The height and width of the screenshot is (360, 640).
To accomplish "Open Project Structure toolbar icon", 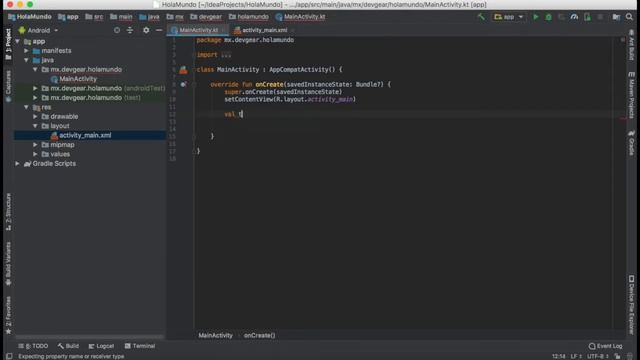I will pyautogui.click(x=616, y=17).
